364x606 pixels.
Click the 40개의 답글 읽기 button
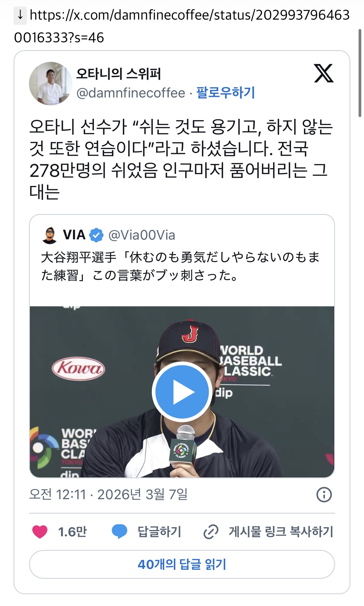tap(182, 564)
